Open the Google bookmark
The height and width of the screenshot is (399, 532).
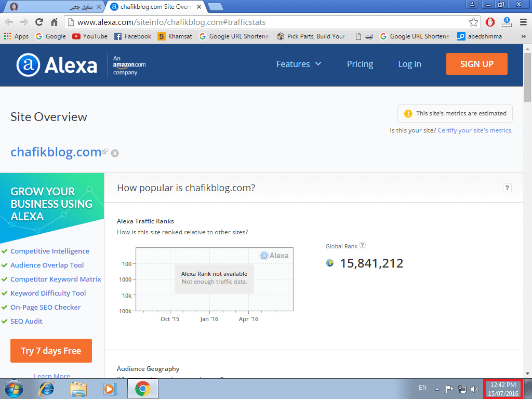click(51, 36)
